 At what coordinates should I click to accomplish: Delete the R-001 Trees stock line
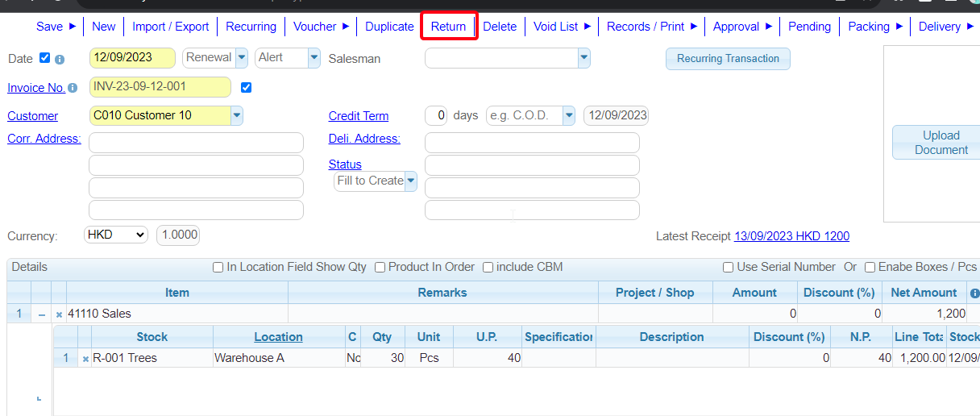(x=85, y=359)
